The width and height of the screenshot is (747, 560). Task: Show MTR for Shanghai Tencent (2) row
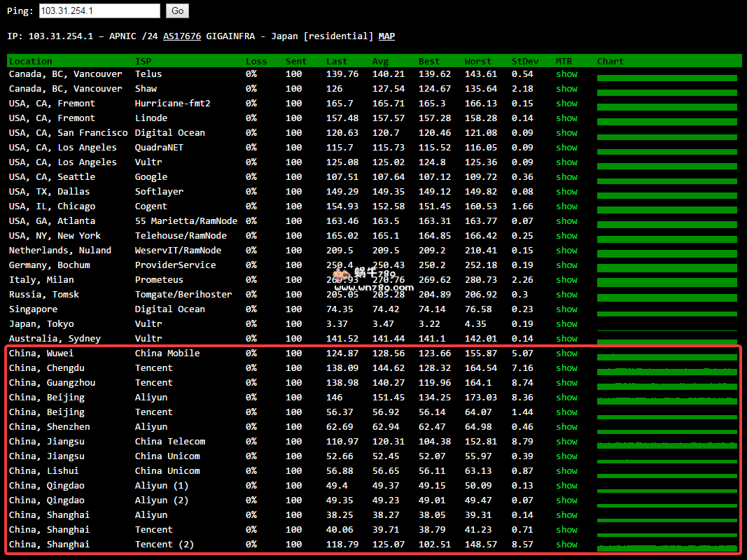point(566,545)
